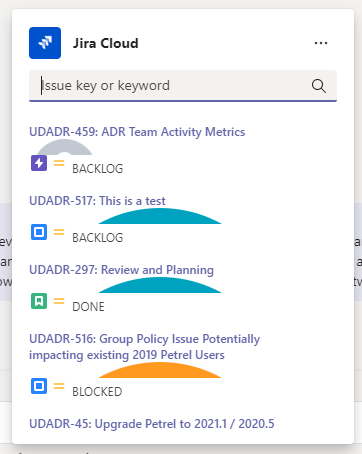The image size is (362, 454).
Task: Click the medium priority icon under UDADR-517
Action: tap(59, 232)
